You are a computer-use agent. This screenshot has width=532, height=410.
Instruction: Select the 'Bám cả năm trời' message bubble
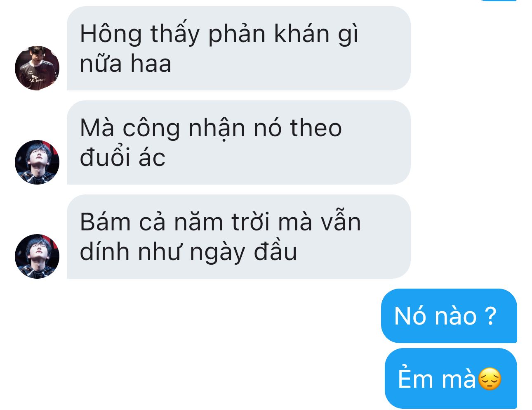(x=239, y=237)
